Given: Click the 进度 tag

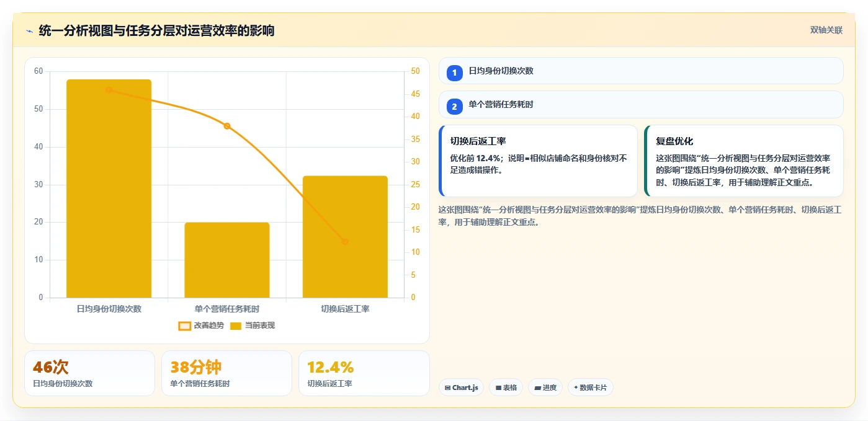Looking at the screenshot, I should click(x=545, y=388).
